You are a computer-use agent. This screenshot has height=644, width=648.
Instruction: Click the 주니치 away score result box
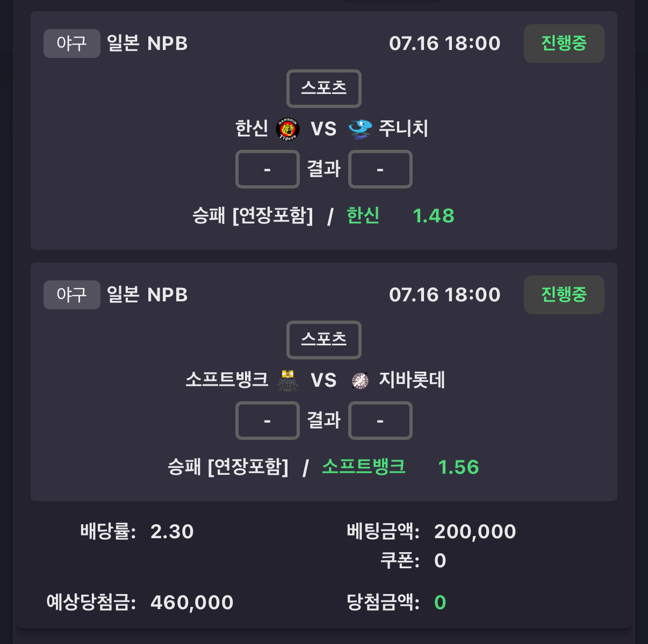pyautogui.click(x=380, y=169)
